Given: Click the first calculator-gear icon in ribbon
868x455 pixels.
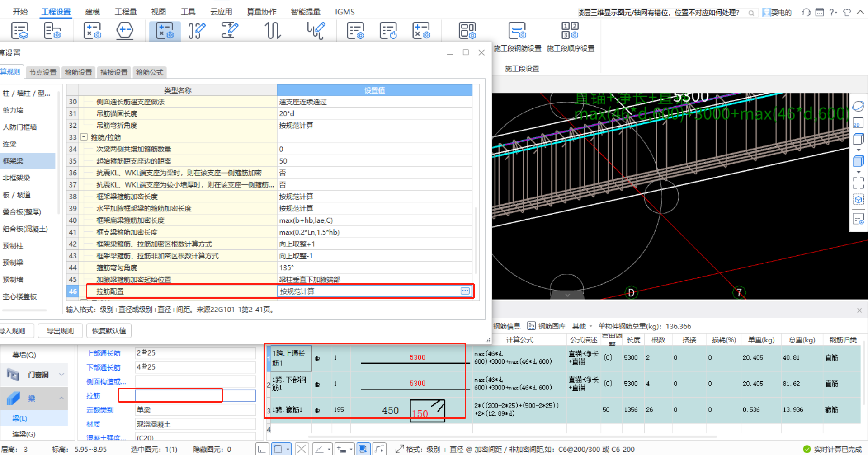Looking at the screenshot, I should click(92, 31).
